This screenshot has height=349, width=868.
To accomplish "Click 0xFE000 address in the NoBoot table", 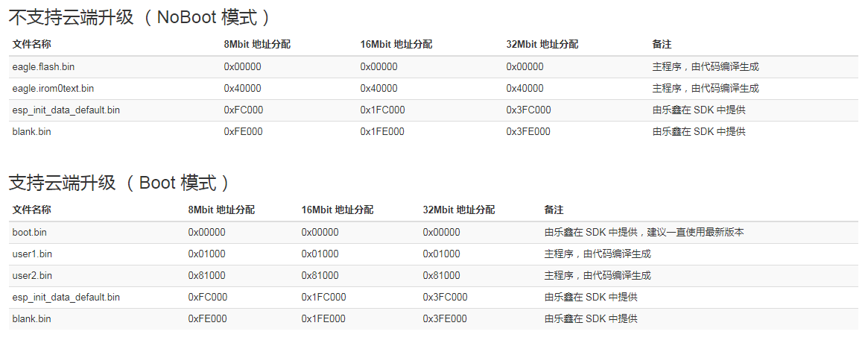I will click(243, 132).
